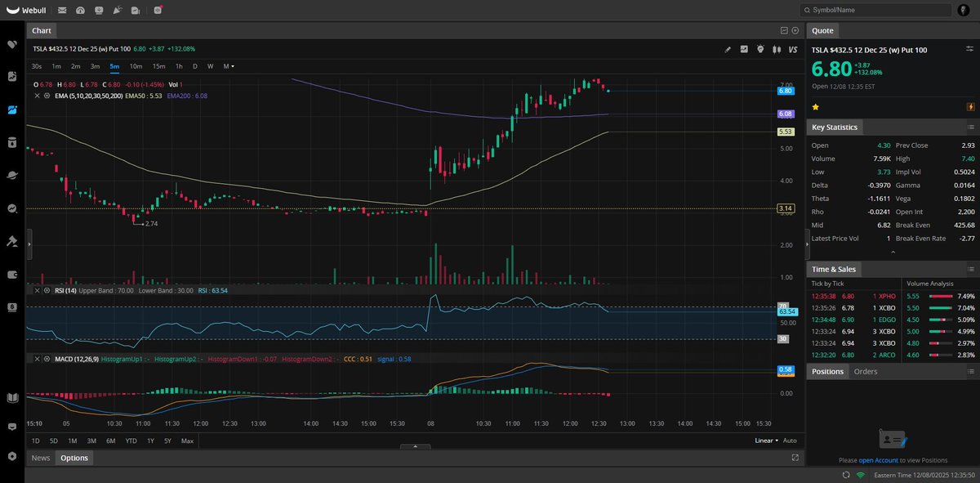The height and width of the screenshot is (483, 980).
Task: Click the gauge dashboard icon in top toolbar
Action: coord(80,10)
